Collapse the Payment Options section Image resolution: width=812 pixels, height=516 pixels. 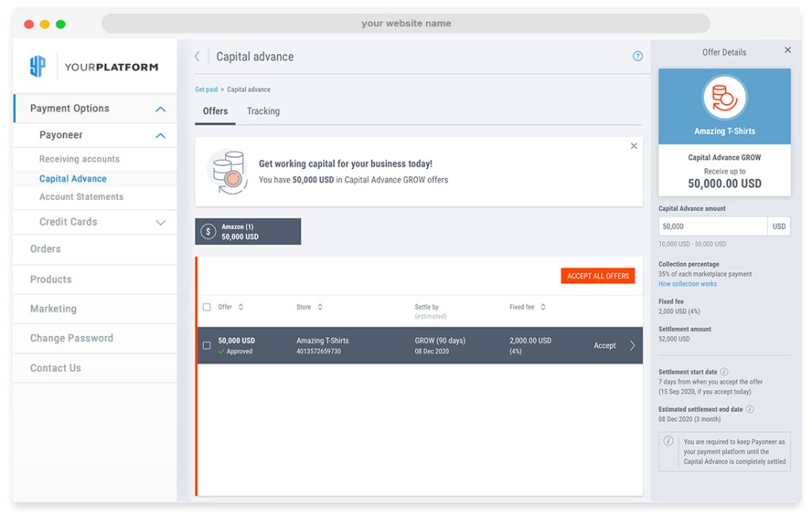pos(160,109)
